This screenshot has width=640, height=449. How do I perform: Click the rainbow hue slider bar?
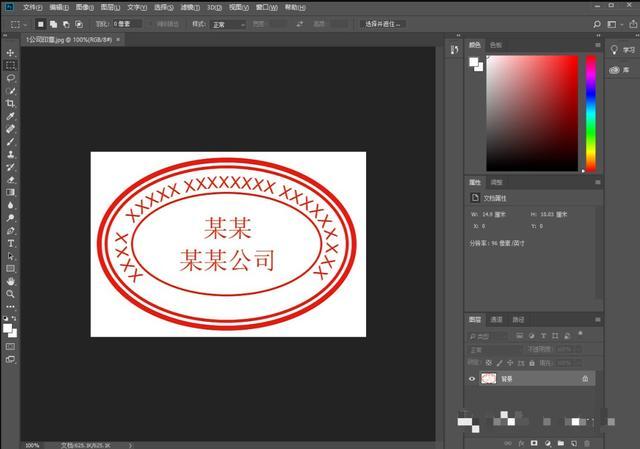pyautogui.click(x=591, y=113)
